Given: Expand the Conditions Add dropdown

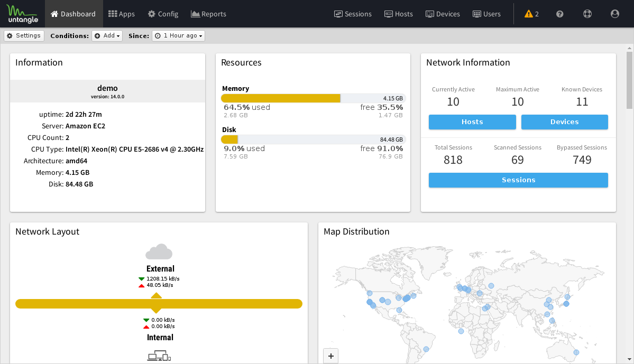Looking at the screenshot, I should [x=107, y=35].
